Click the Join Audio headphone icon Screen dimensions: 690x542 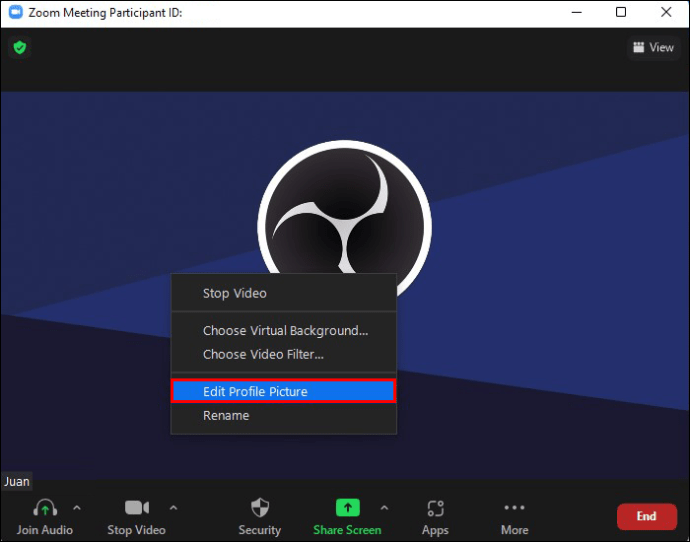pyautogui.click(x=45, y=508)
